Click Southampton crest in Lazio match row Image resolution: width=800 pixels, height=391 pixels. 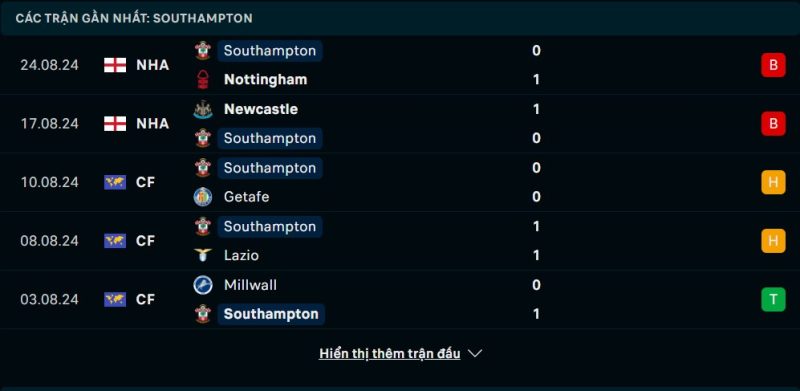point(203,226)
